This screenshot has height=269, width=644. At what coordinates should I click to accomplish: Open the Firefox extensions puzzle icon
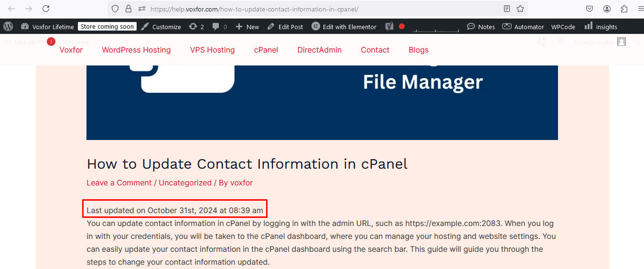624,9
